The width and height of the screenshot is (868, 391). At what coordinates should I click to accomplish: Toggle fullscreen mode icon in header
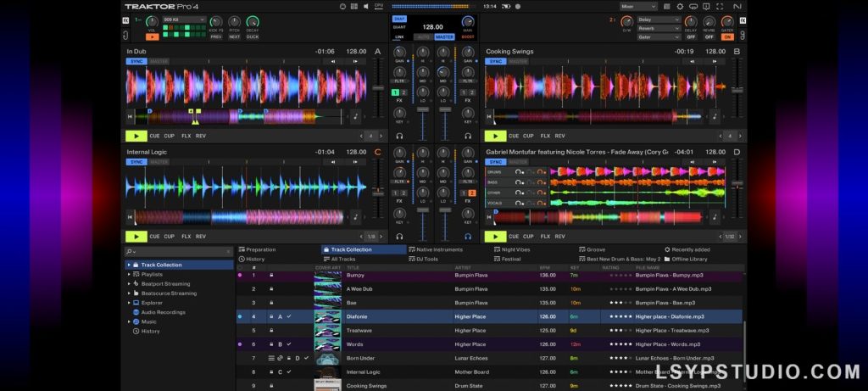point(720,7)
